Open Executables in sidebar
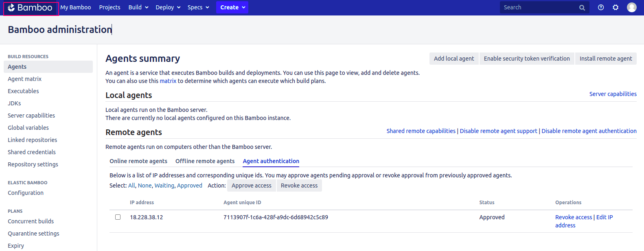 (x=23, y=91)
